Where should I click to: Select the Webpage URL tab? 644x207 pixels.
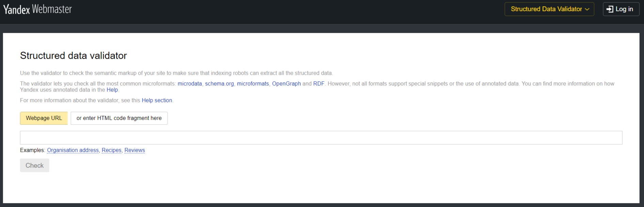click(44, 118)
